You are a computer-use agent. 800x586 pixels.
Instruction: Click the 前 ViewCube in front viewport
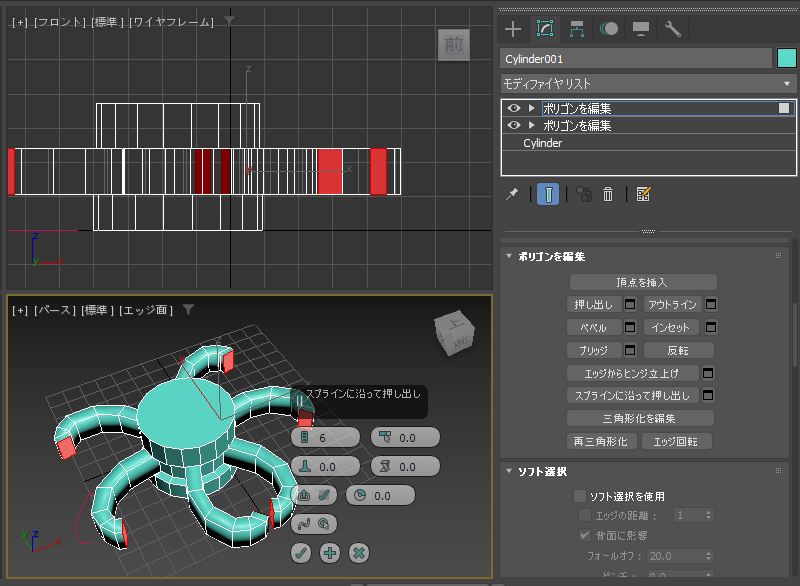[x=454, y=45]
